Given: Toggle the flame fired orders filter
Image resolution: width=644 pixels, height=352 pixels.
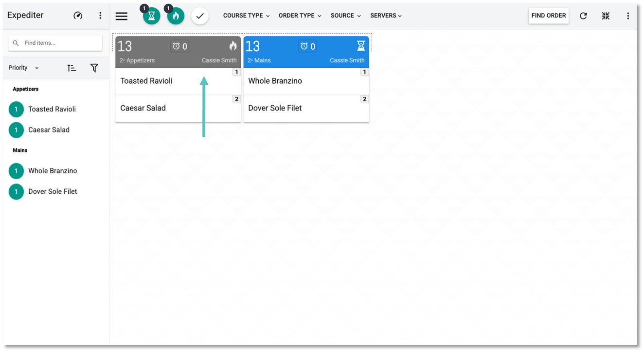Looking at the screenshot, I should point(176,16).
